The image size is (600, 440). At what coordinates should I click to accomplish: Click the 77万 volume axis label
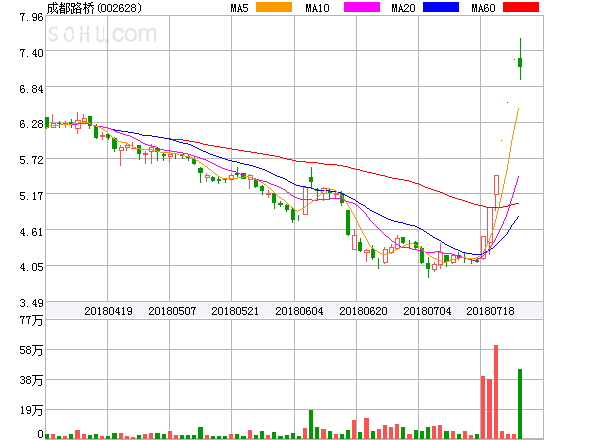pyautogui.click(x=31, y=320)
